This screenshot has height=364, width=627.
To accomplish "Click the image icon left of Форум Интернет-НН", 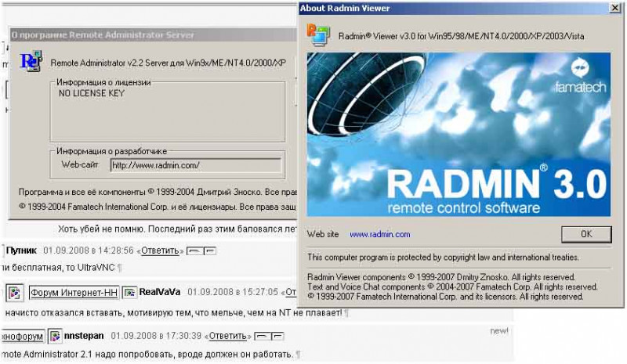I will (x=15, y=293).
